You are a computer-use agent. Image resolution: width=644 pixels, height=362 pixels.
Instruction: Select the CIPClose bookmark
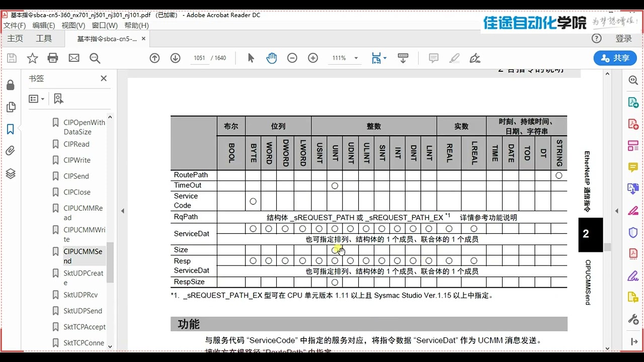pos(77,193)
